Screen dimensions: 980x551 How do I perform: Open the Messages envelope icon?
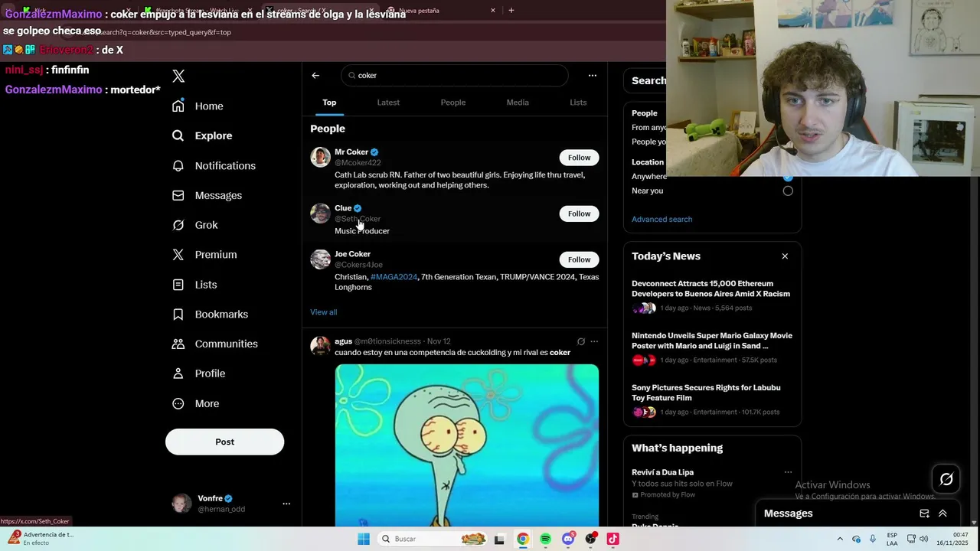point(178,195)
